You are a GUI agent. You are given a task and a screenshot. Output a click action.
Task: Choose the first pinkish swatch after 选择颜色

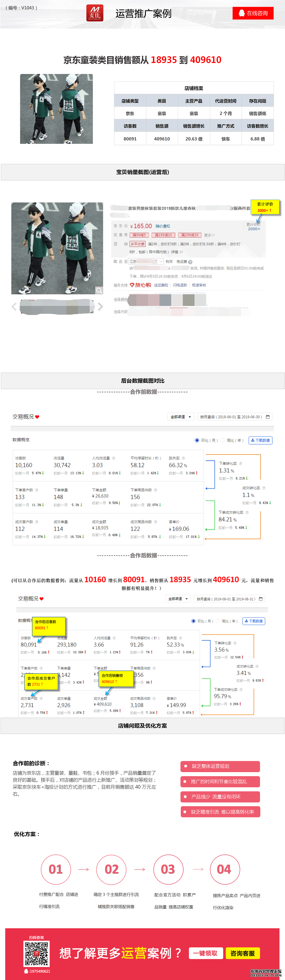142,300
